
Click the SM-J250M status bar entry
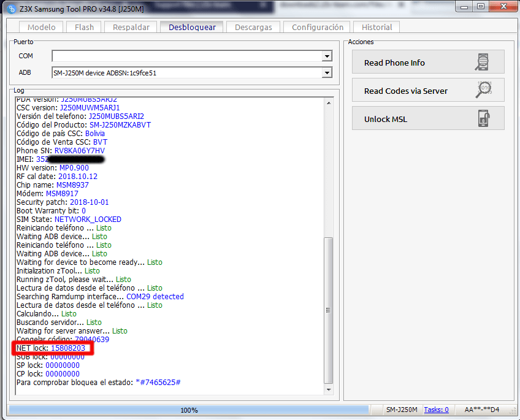pyautogui.click(x=402, y=410)
